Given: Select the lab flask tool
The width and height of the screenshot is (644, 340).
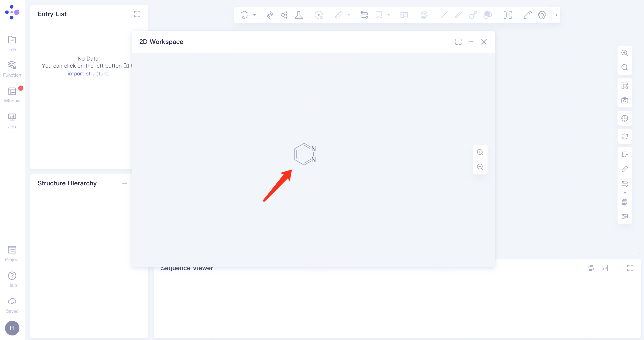Looking at the screenshot, I should [x=299, y=15].
